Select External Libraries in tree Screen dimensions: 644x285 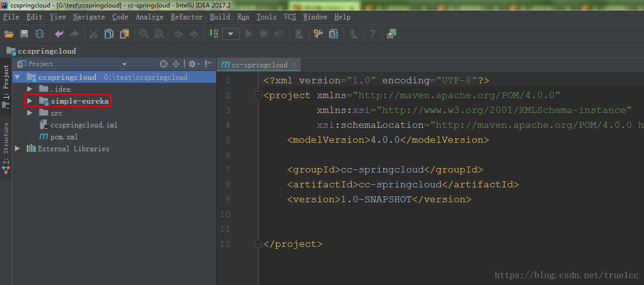click(x=73, y=149)
